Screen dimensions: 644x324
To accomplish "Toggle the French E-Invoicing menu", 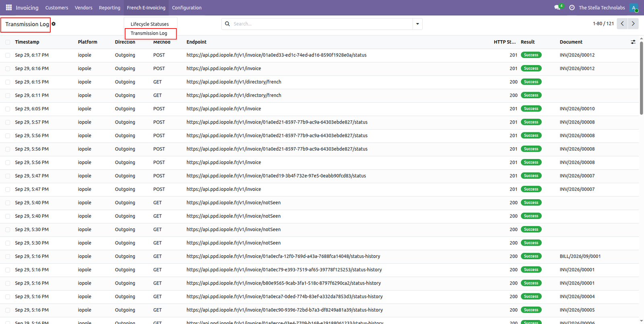I will pyautogui.click(x=146, y=8).
